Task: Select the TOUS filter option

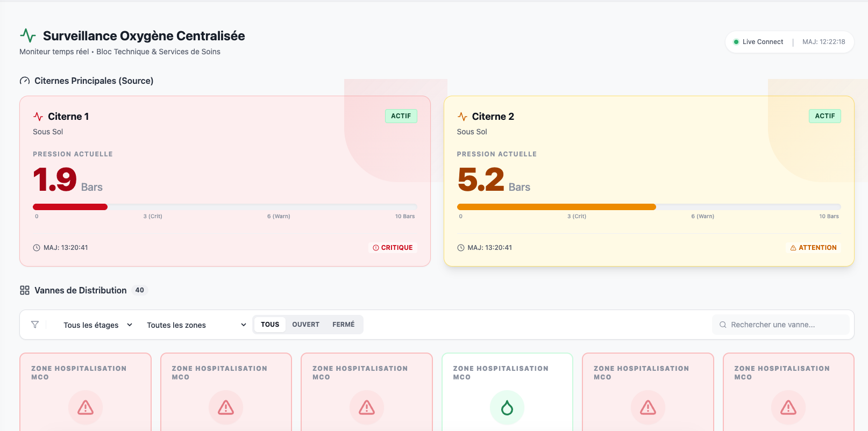Action: pyautogui.click(x=270, y=325)
